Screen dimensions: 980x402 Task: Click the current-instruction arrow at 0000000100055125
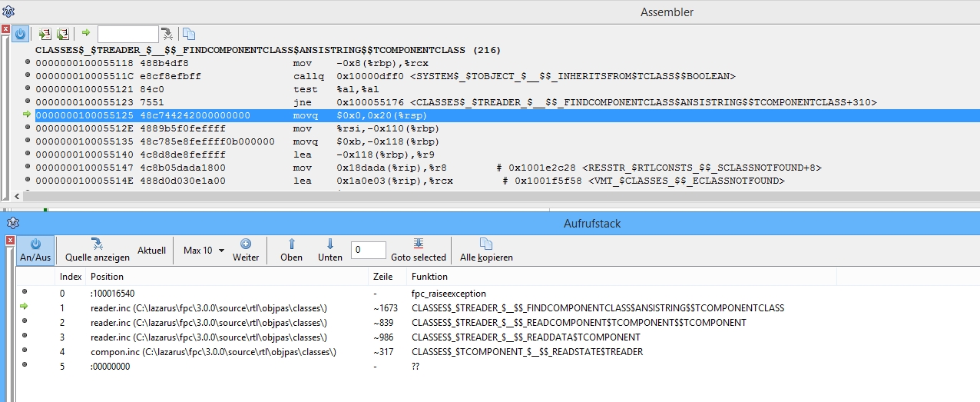pyautogui.click(x=28, y=115)
